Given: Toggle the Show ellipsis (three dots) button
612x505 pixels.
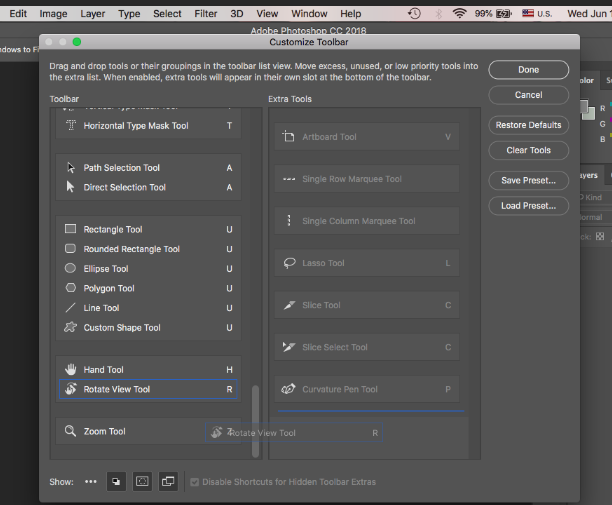Looking at the screenshot, I should click(91, 482).
